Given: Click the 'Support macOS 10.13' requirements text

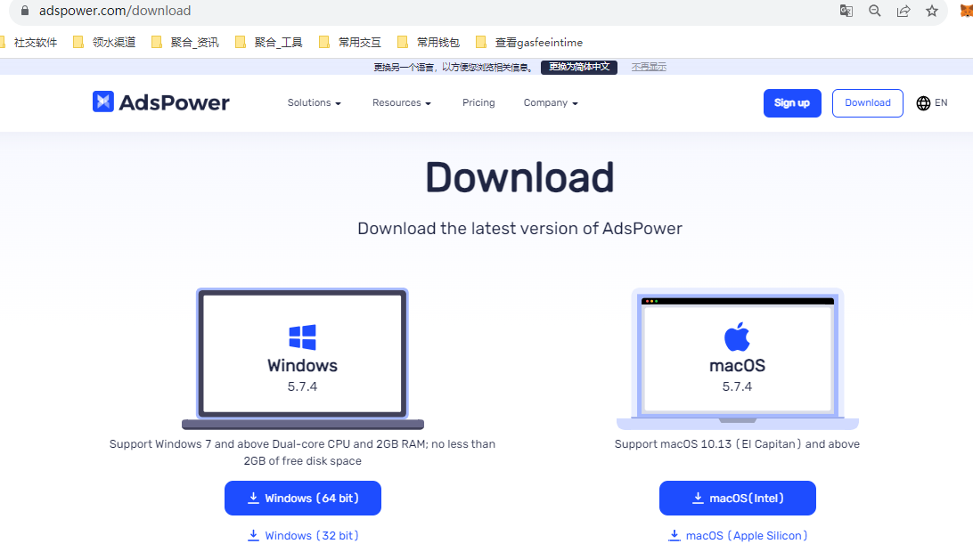Looking at the screenshot, I should (737, 444).
